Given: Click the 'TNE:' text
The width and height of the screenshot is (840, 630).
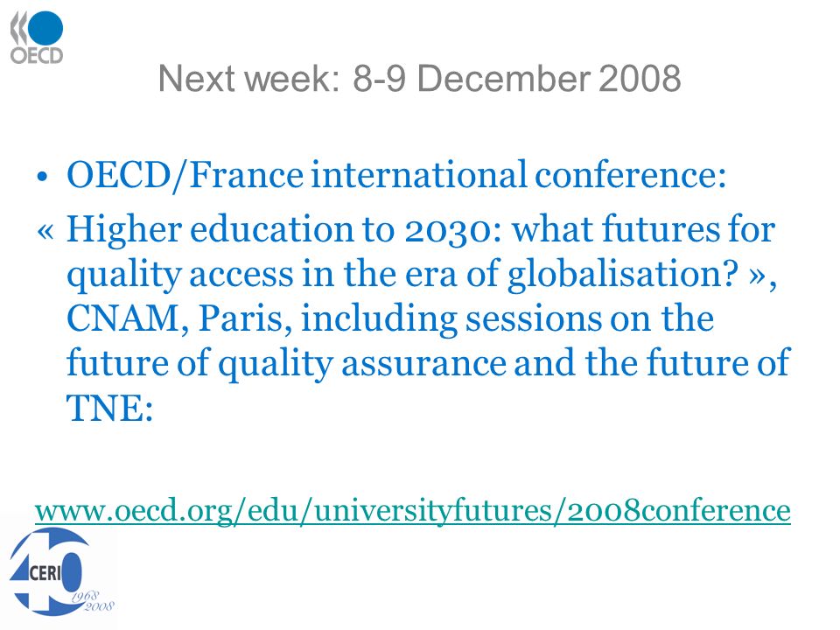Looking at the screenshot, I should [x=110, y=409].
